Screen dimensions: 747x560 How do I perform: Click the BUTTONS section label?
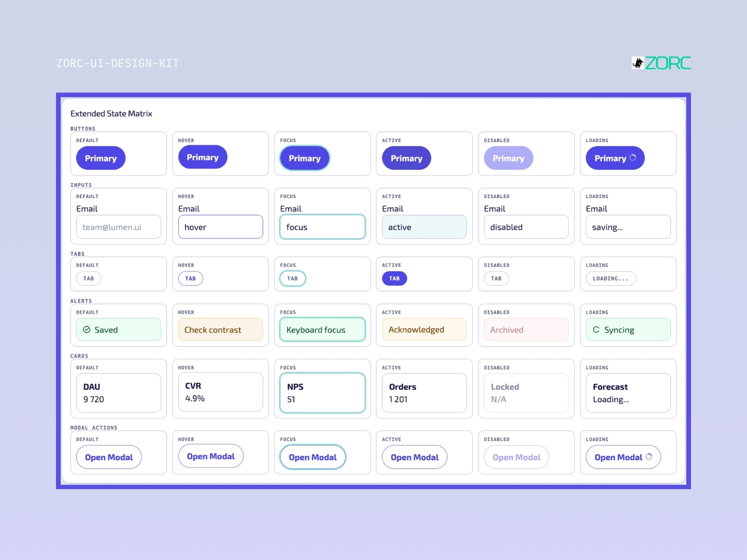coord(83,129)
